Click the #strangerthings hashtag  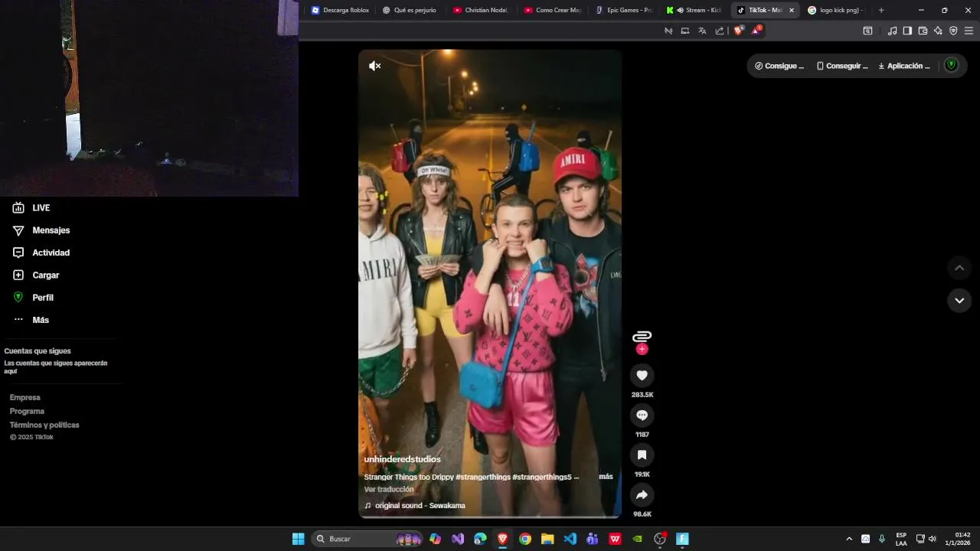(x=482, y=477)
